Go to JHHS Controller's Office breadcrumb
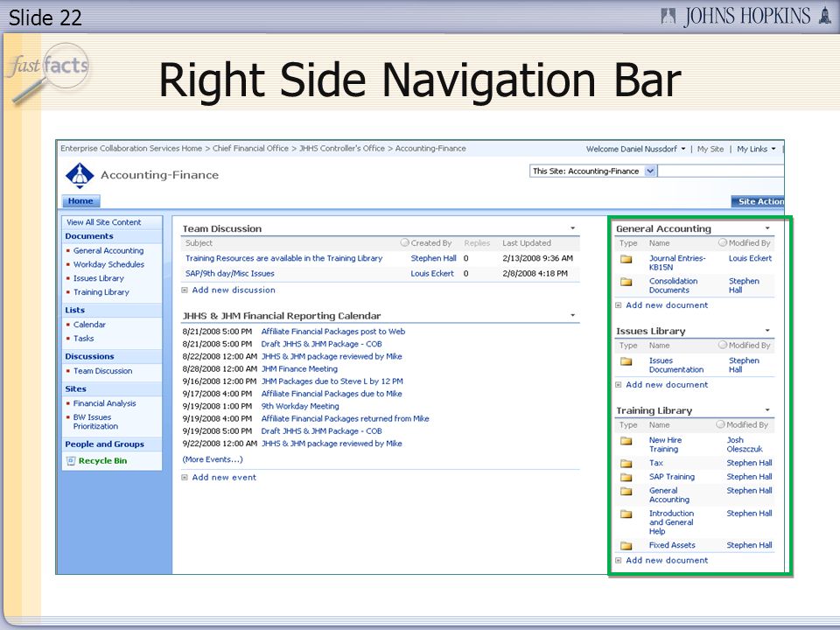Image resolution: width=840 pixels, height=630 pixels. pyautogui.click(x=342, y=149)
